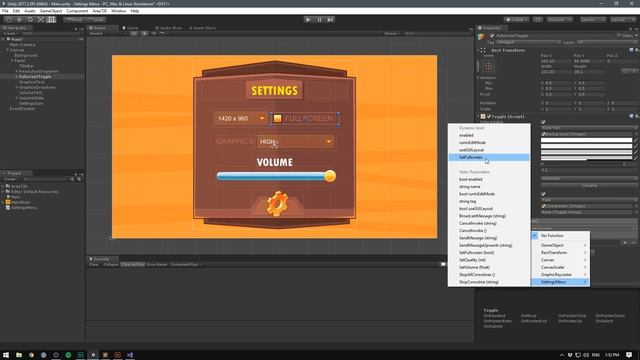Select the Move tool in the toolbar
The image size is (640, 360).
click(19, 20)
